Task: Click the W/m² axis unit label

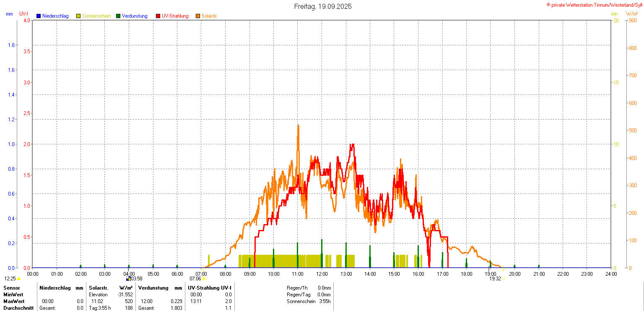Action: (x=632, y=14)
